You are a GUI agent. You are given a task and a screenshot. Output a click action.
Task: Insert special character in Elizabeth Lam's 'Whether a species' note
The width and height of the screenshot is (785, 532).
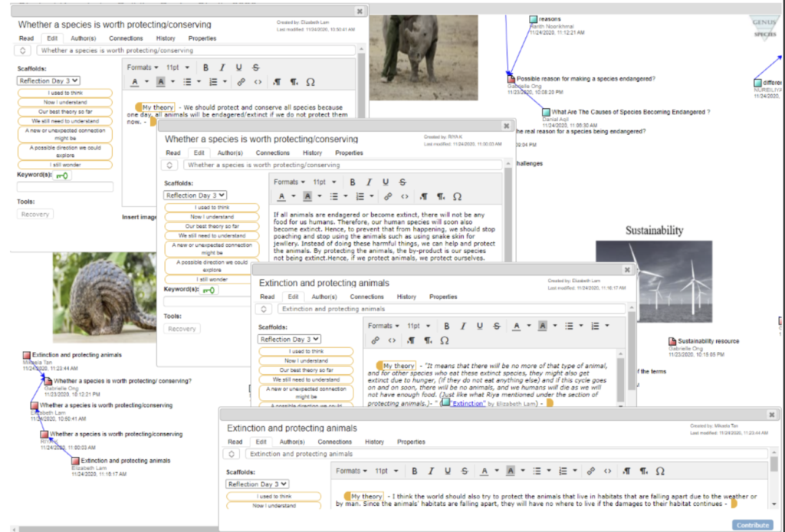pos(310,82)
